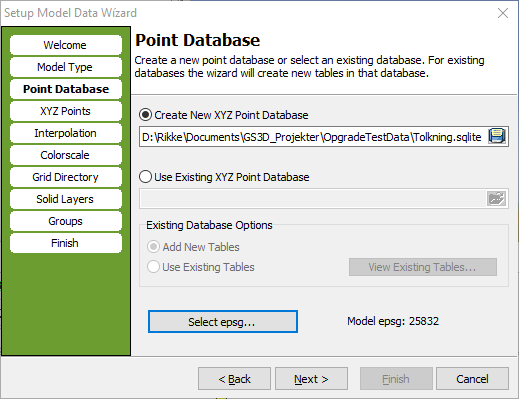Click the bottom Finish button
The height and width of the screenshot is (399, 519).
point(396,379)
